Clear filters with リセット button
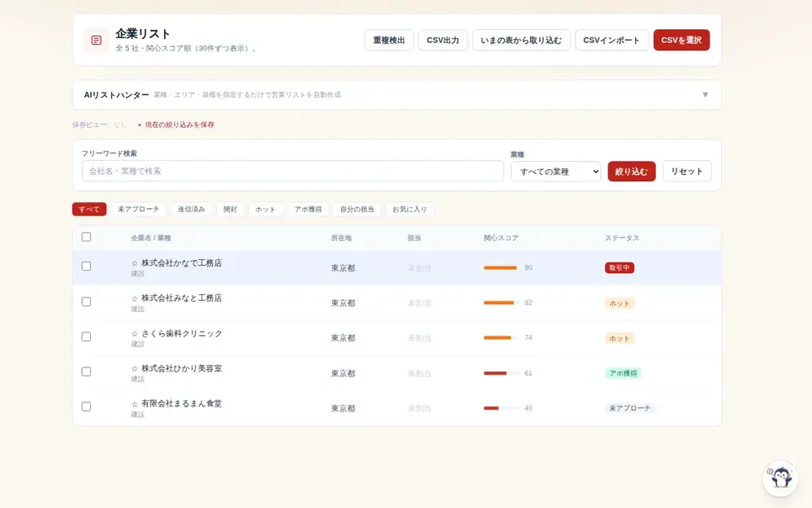This screenshot has height=508, width=812. tap(687, 171)
